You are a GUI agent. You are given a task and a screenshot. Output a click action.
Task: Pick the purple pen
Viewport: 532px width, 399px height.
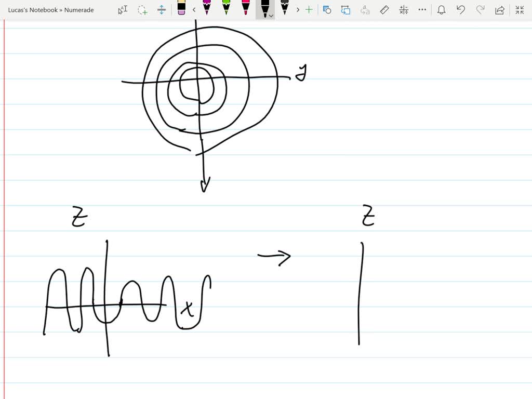[207, 9]
